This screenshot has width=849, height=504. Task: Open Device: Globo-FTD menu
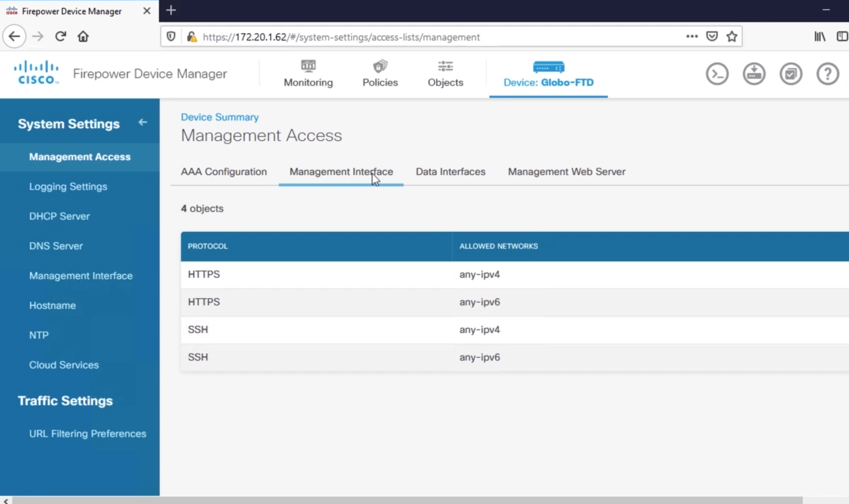[548, 74]
